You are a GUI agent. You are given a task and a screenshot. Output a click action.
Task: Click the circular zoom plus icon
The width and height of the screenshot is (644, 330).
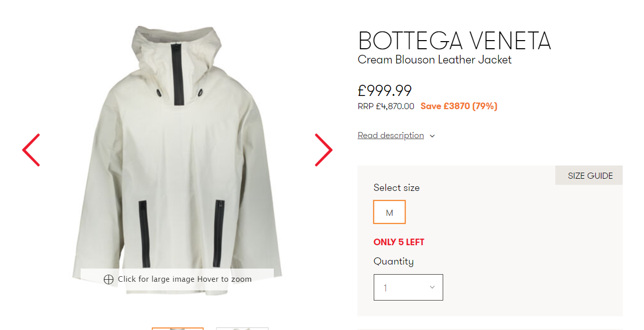(108, 279)
